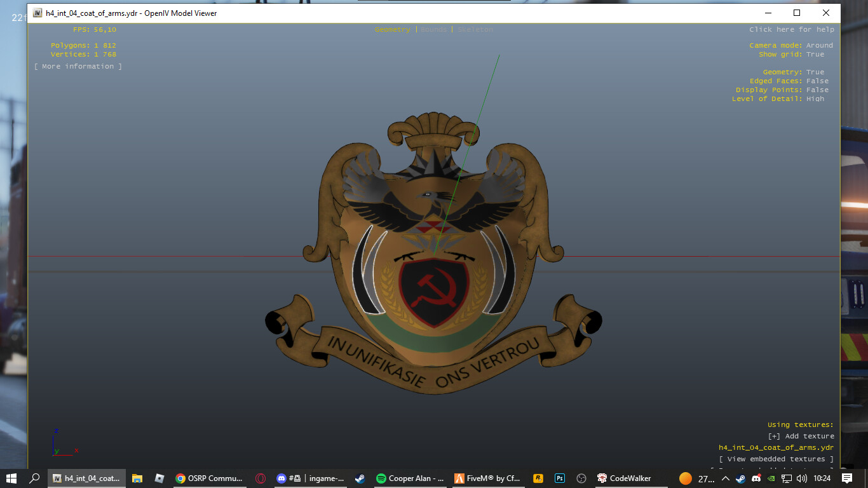Minimize the OpenIV Model Viewer window
Image resolution: width=868 pixels, height=488 pixels.
coord(768,13)
